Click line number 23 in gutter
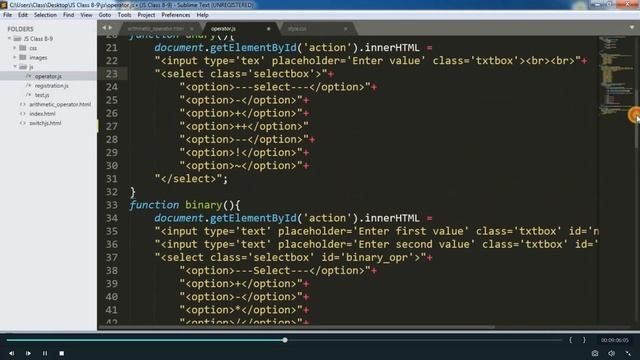The width and height of the screenshot is (640, 360). pyautogui.click(x=111, y=74)
